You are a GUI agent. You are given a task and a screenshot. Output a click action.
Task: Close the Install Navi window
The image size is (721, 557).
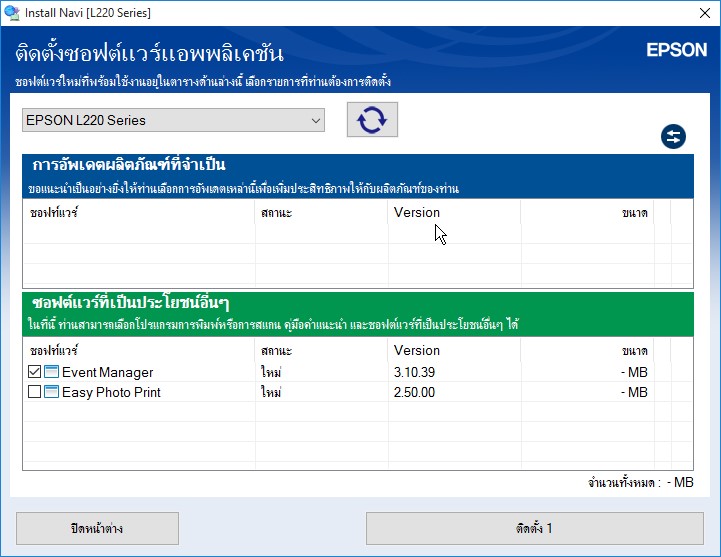pyautogui.click(x=704, y=13)
